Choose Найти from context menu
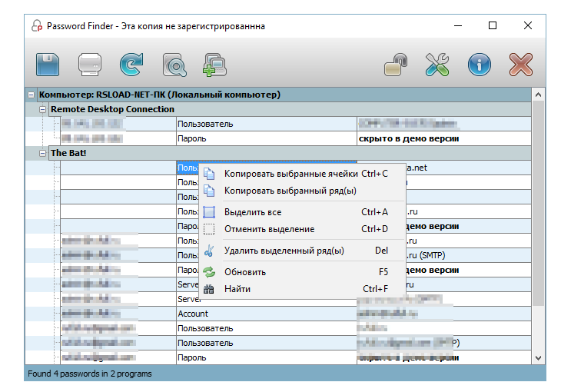561x392 pixels. (302, 289)
